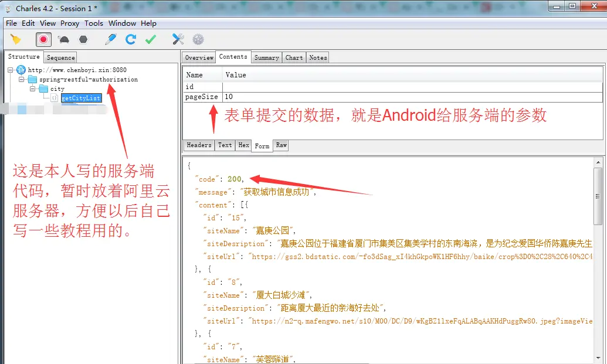The image size is (607, 364).
Task: Switch to the Sequence tab
Action: point(60,57)
